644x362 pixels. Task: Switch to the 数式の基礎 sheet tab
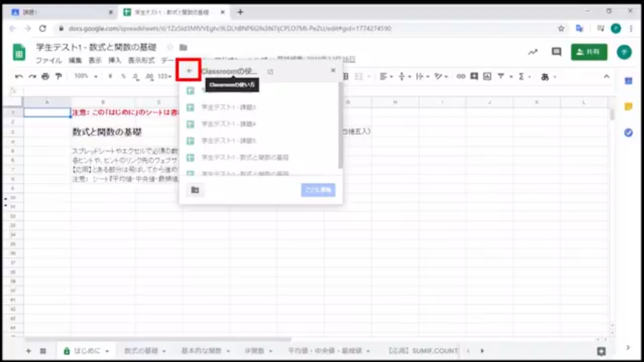point(141,351)
